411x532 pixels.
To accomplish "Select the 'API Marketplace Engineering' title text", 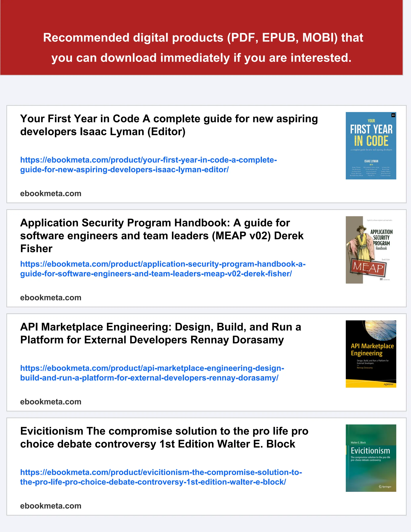I will click(x=161, y=333).
